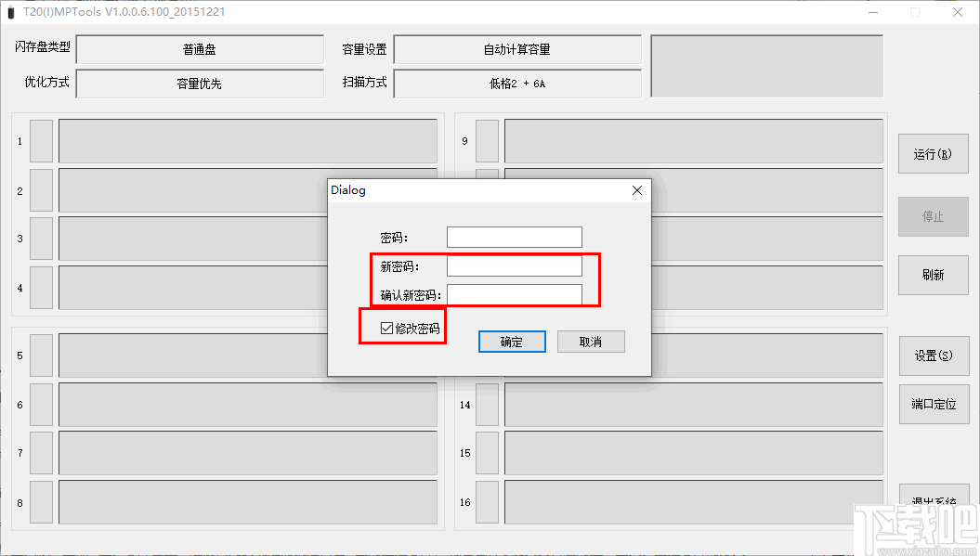980x556 pixels.
Task: Close the T20(I)MPTools main window
Action: tap(958, 12)
